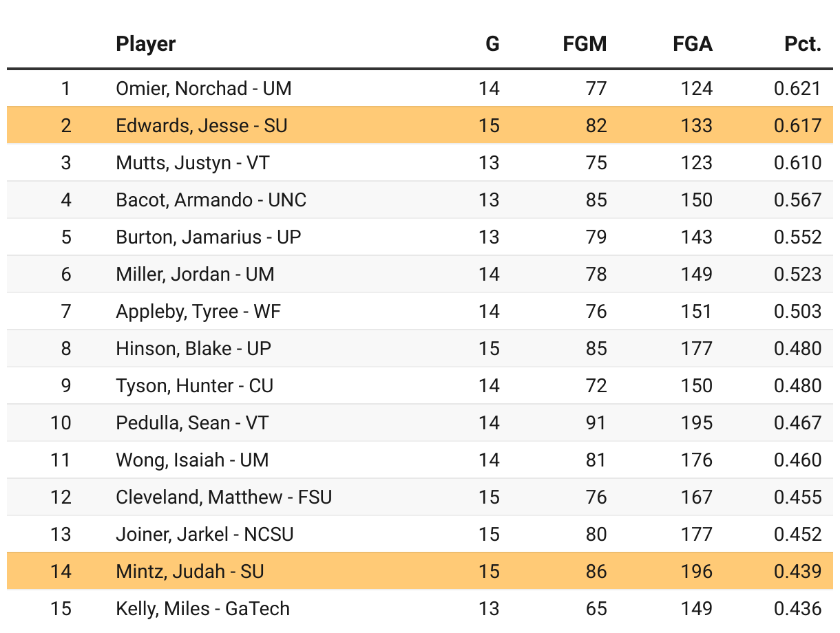
Task: Select Bacot, Armando - UNC name
Action: point(211,200)
